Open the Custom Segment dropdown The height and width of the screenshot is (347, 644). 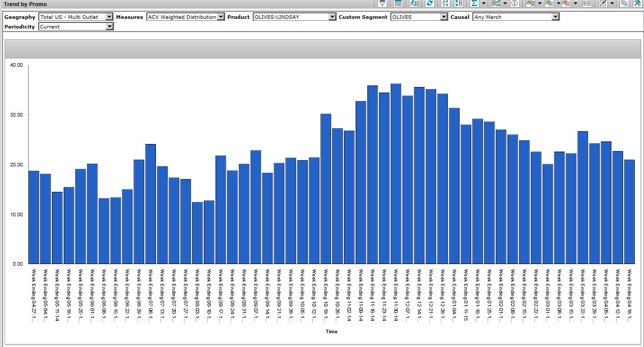click(444, 17)
